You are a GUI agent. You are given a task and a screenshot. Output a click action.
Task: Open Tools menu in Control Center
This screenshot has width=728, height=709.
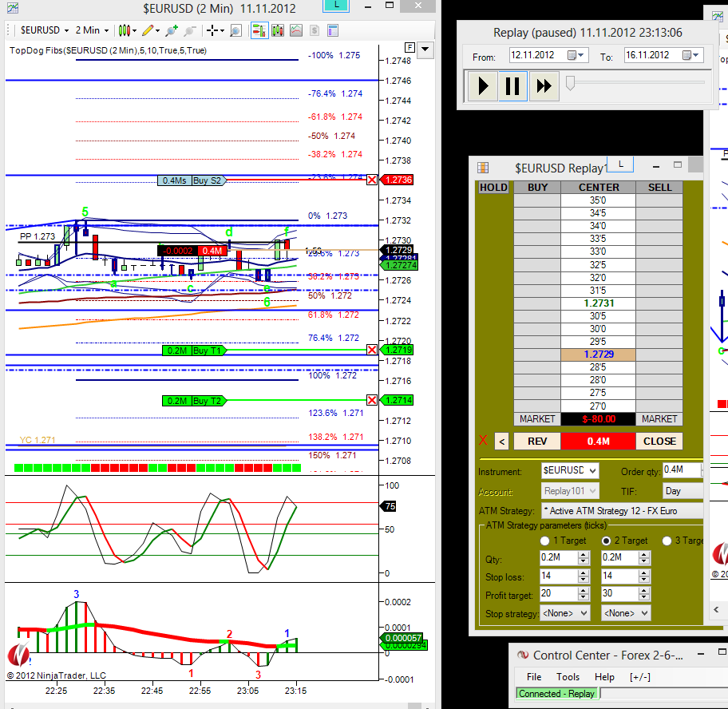(568, 677)
